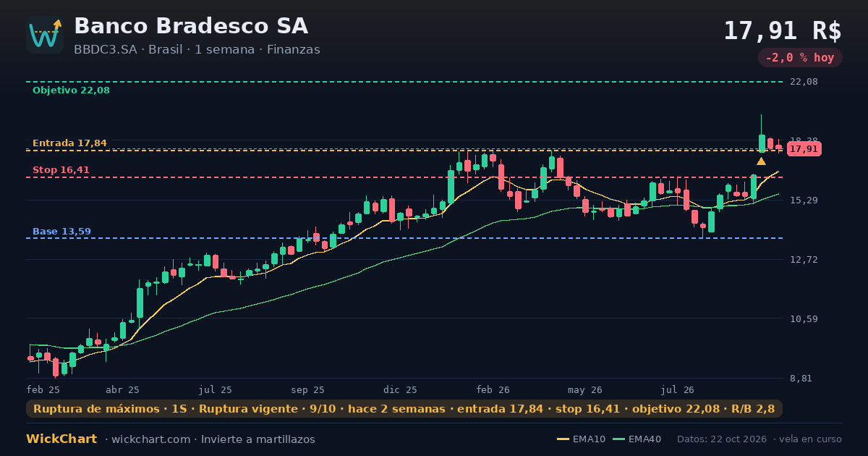Open the wickchart.com footer link

(150, 439)
